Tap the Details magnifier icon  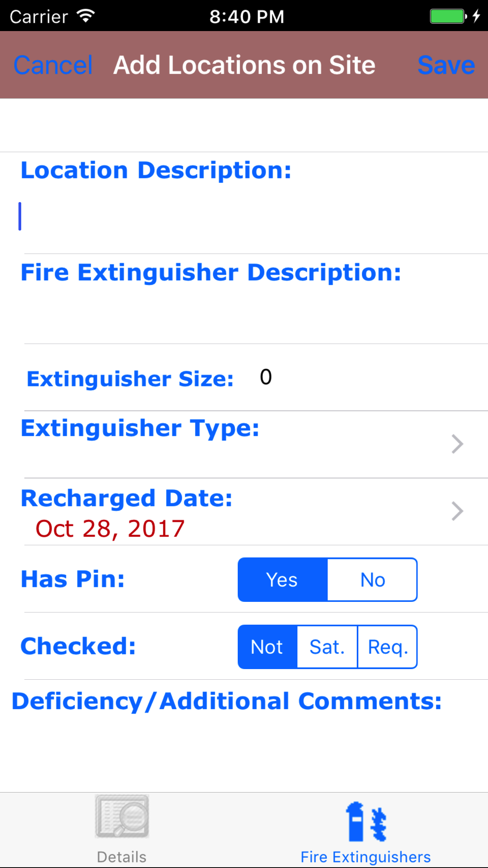point(122,816)
